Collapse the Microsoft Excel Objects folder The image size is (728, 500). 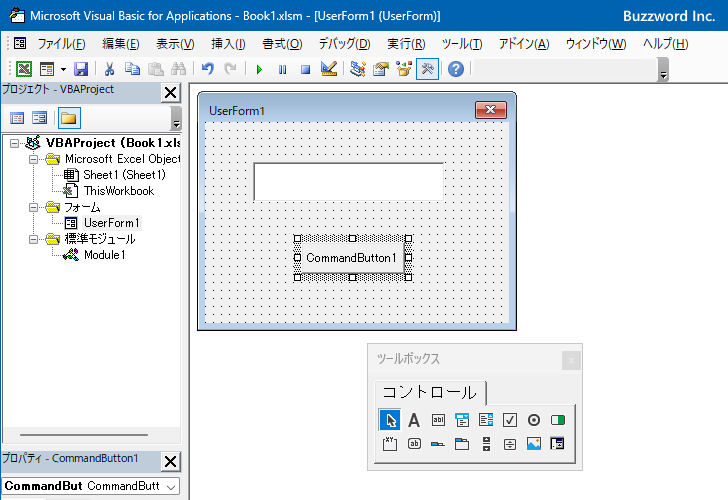(33, 159)
